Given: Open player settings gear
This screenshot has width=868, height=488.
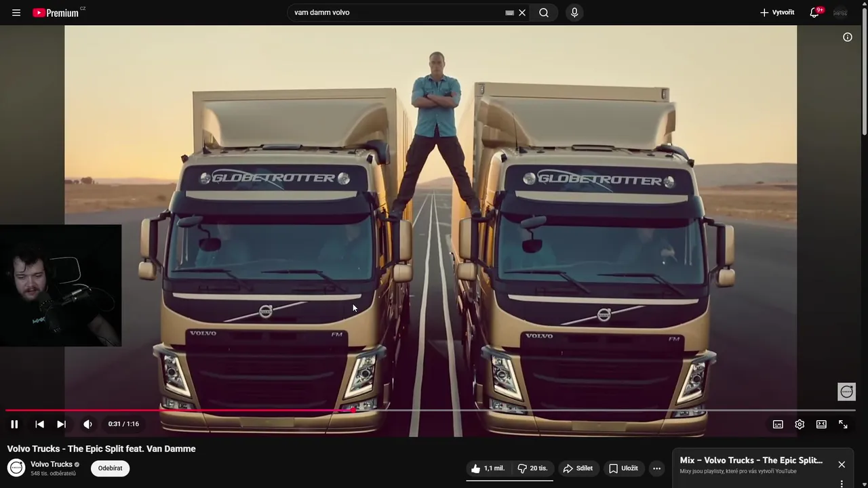Looking at the screenshot, I should (x=800, y=424).
